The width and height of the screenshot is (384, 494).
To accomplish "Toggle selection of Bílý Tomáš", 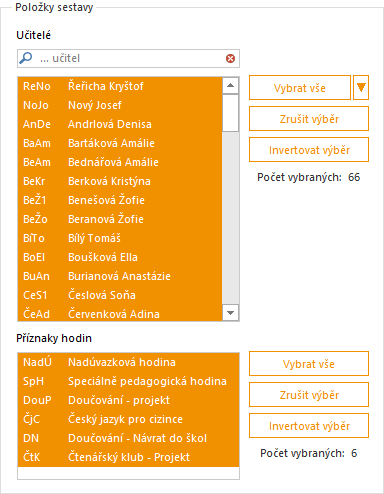I will (120, 238).
